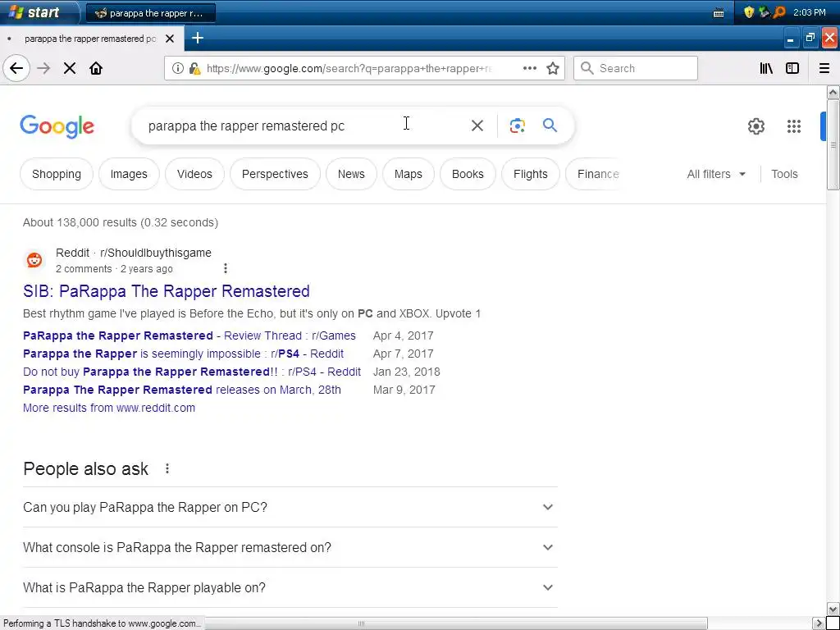Screen dimensions: 840x630
Task: Switch to Images results
Action: point(129,174)
